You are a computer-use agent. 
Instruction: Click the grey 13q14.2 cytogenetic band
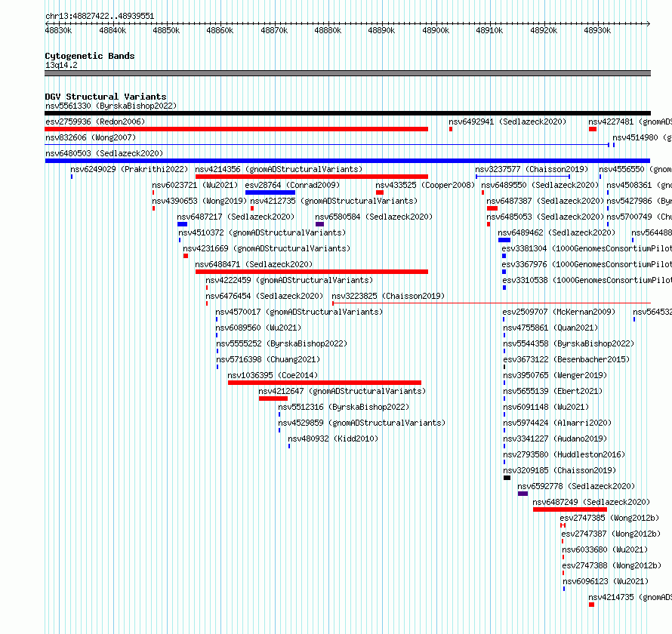[x=347, y=73]
